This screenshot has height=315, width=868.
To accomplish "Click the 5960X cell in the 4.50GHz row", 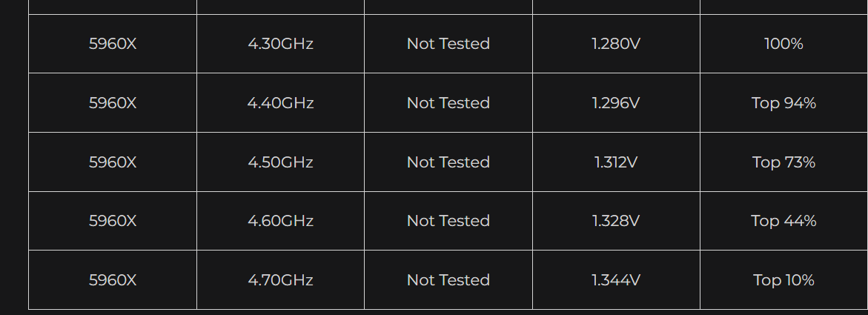I will click(x=113, y=162).
